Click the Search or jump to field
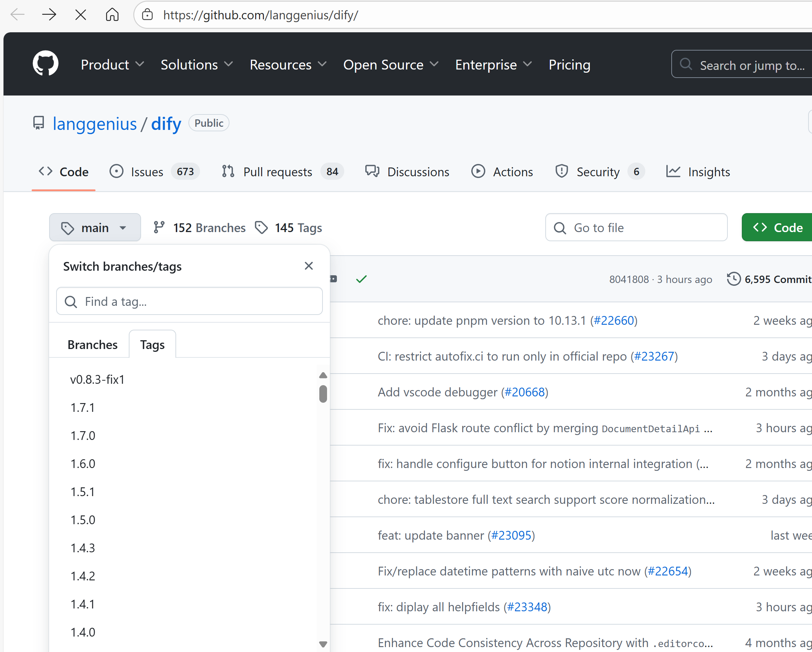 (x=742, y=65)
